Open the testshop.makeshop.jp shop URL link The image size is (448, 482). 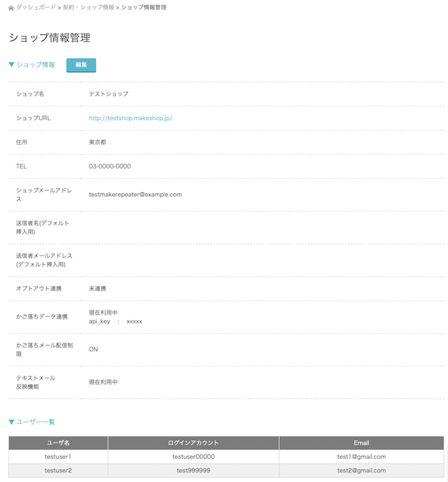(x=131, y=118)
